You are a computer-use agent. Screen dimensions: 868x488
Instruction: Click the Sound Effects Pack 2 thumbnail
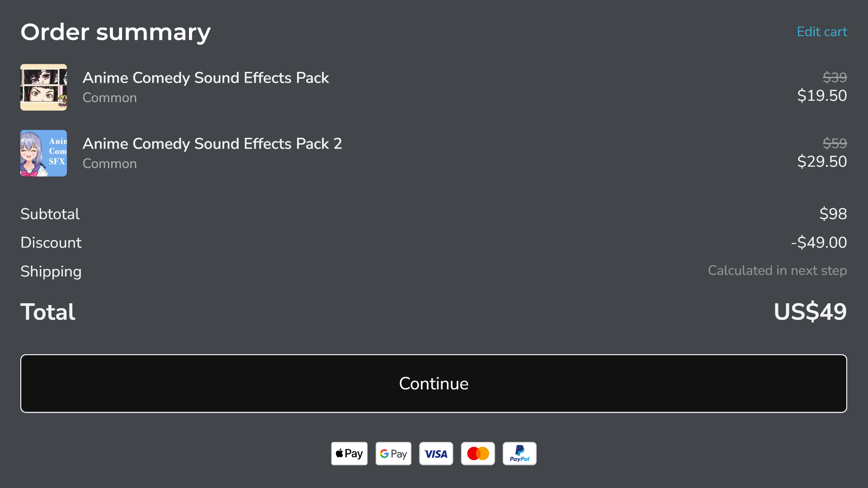pyautogui.click(x=43, y=153)
